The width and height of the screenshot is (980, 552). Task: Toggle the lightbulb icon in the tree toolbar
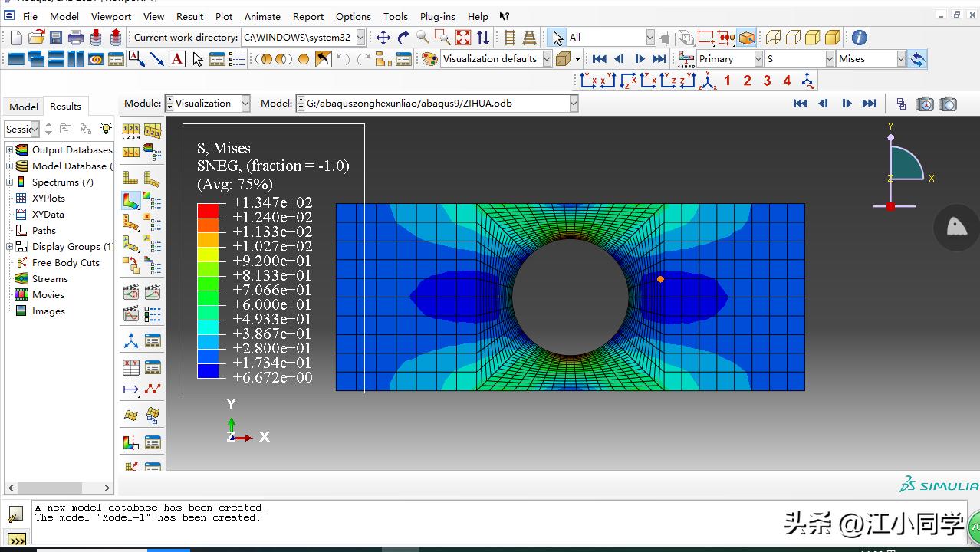(106, 129)
